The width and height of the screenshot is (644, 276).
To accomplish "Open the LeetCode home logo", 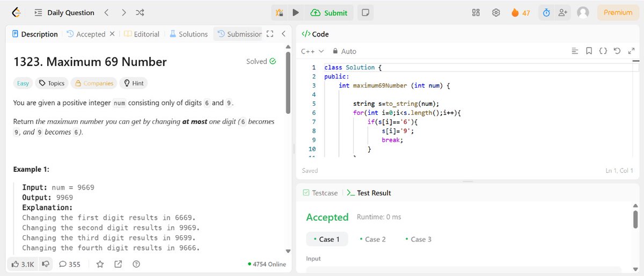I will click(16, 12).
